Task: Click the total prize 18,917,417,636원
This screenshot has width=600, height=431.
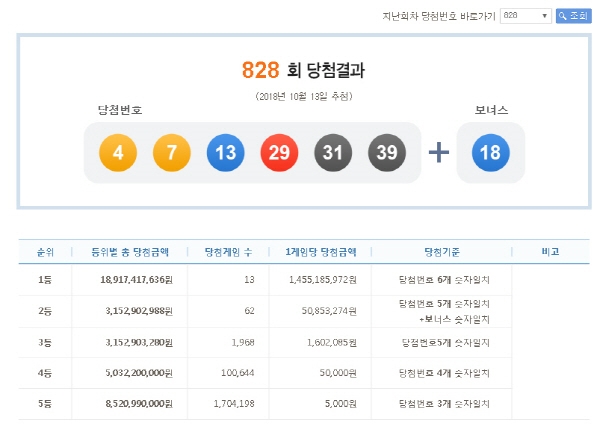Action: [137, 280]
